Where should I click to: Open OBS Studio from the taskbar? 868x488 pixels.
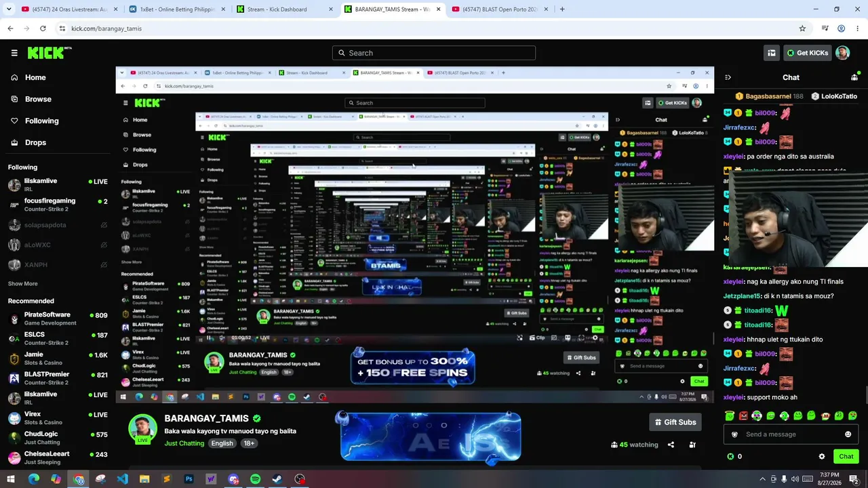point(300,479)
